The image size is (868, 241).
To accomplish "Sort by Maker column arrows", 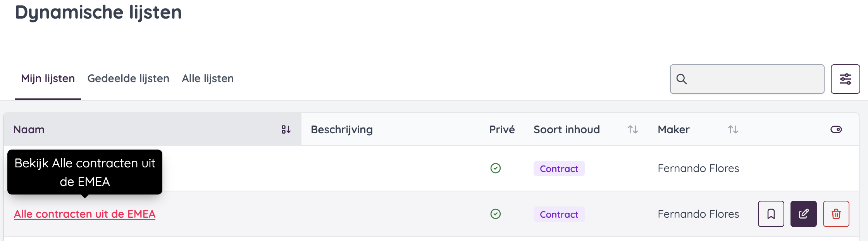I will 733,129.
